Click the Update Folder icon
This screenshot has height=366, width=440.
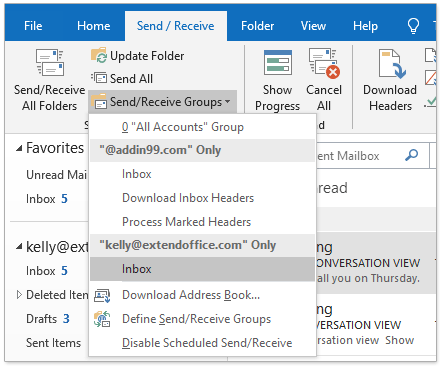(99, 55)
